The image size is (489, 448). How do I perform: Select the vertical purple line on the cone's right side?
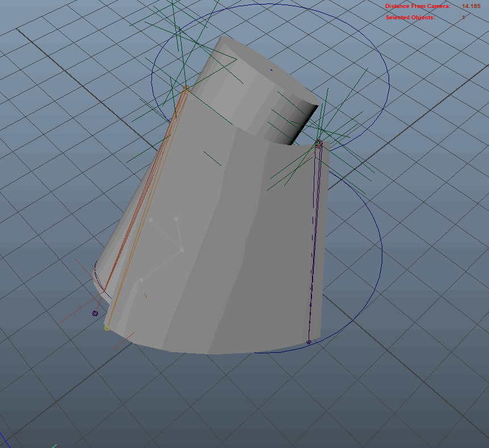click(x=313, y=243)
